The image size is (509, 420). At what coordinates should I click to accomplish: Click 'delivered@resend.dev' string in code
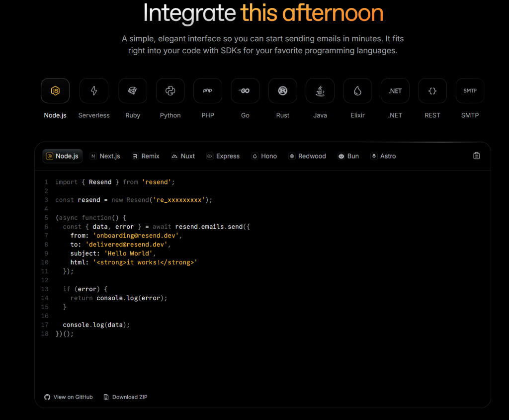coord(127,245)
